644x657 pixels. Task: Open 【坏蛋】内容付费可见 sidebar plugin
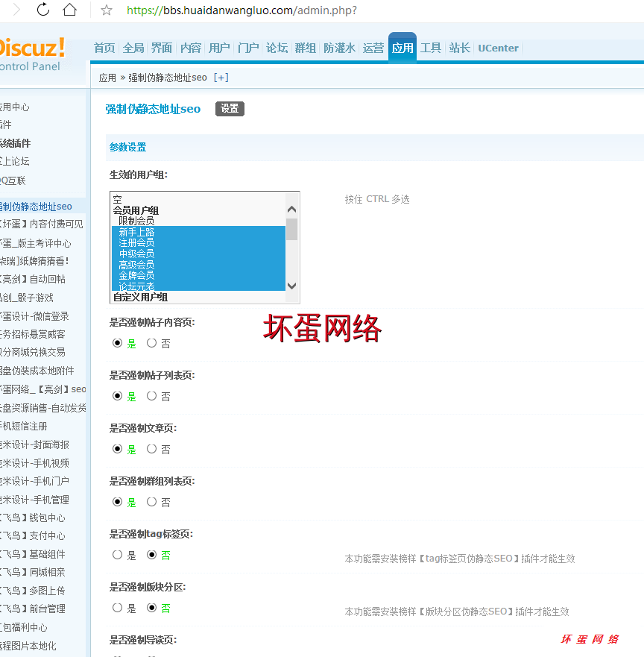click(42, 224)
